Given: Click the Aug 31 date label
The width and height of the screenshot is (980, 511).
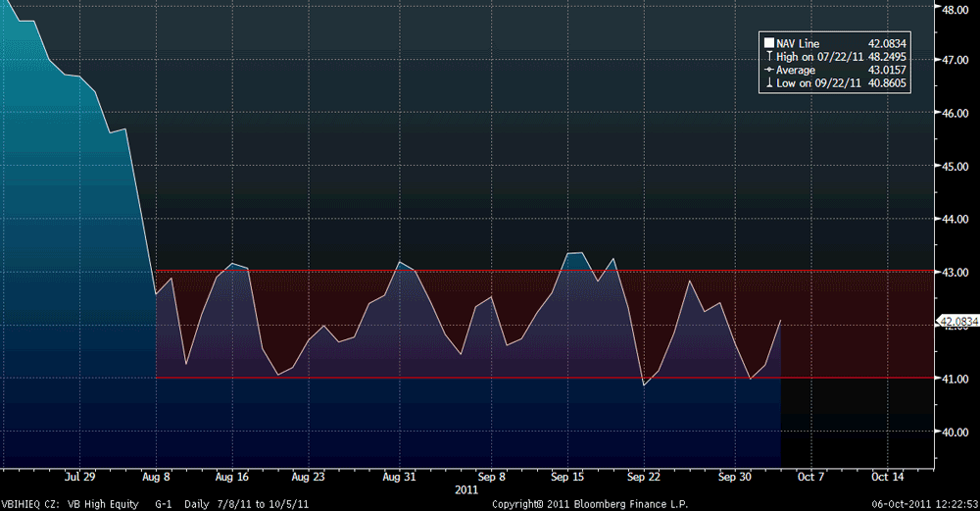Looking at the screenshot, I should click(x=400, y=477).
